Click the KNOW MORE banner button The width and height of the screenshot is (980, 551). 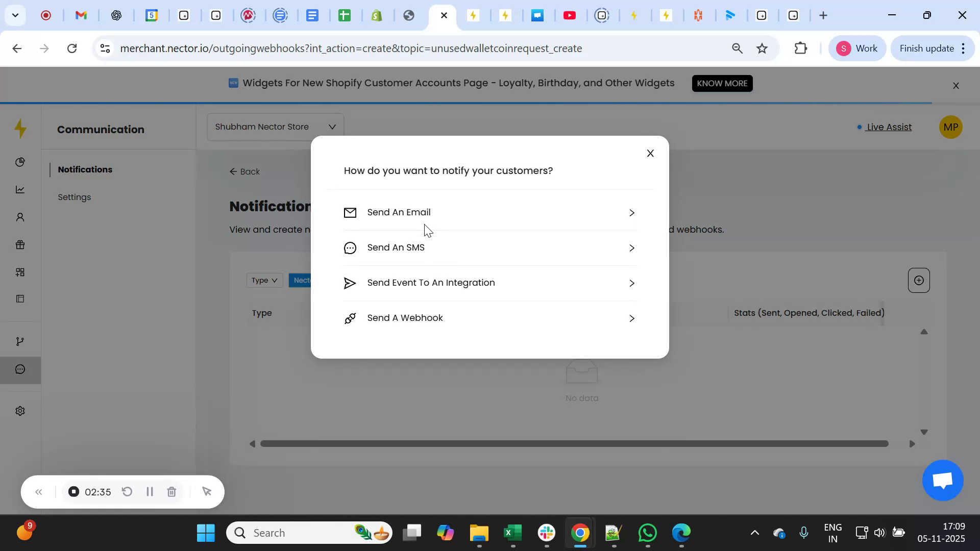[722, 83]
